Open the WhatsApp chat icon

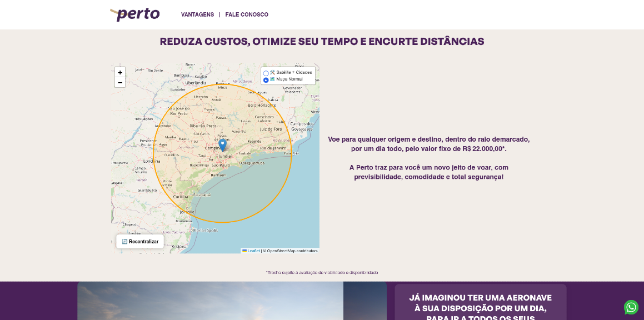tap(631, 307)
